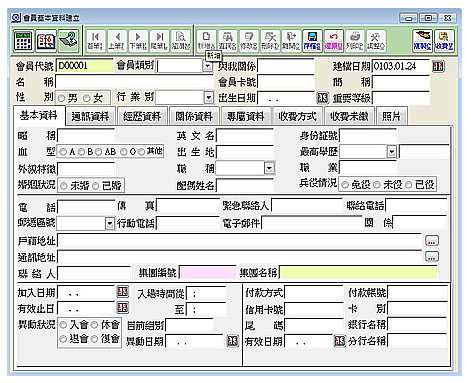Select 入會 status radio button

tap(63, 325)
